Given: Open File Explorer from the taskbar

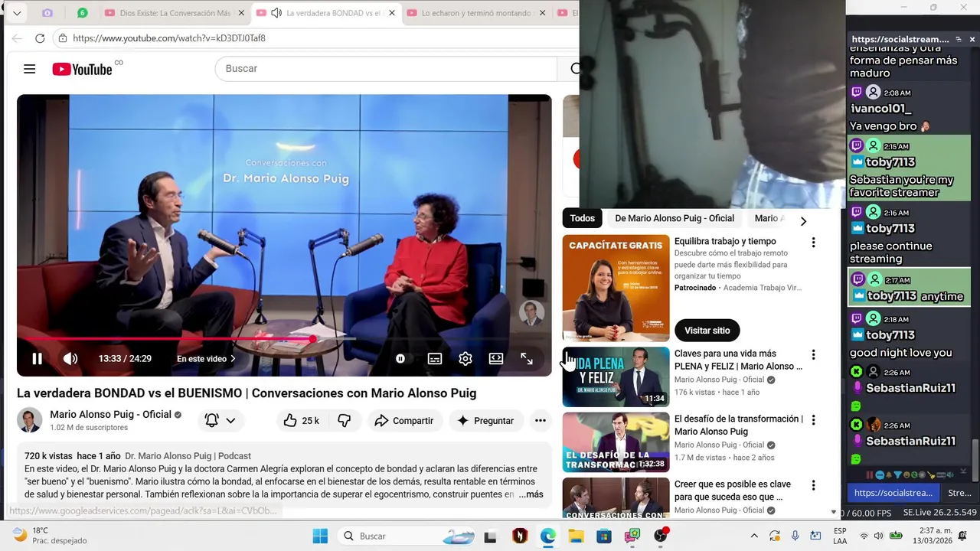Looking at the screenshot, I should (x=576, y=536).
